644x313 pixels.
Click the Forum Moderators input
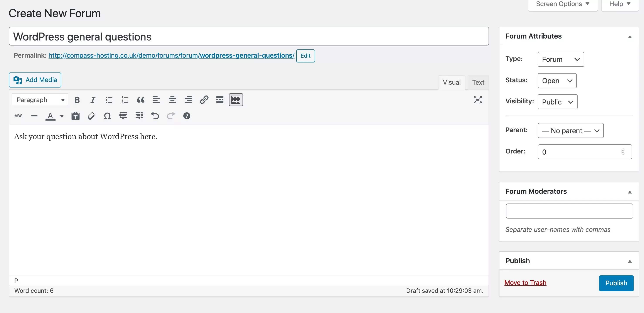pos(569,211)
